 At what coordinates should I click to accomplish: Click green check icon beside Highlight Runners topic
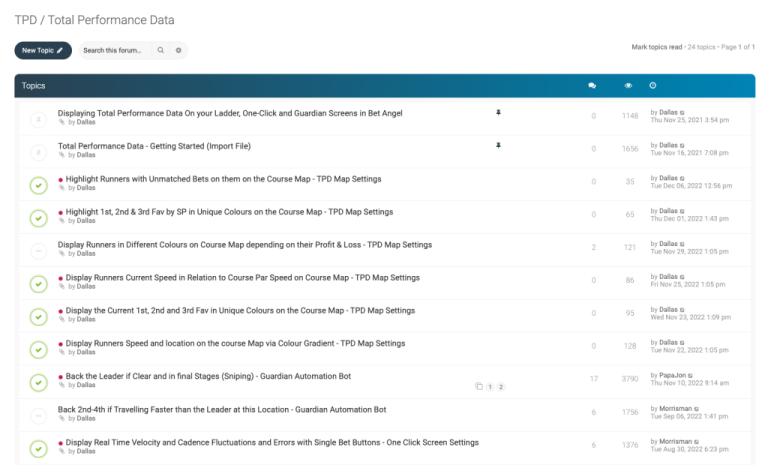(38, 185)
